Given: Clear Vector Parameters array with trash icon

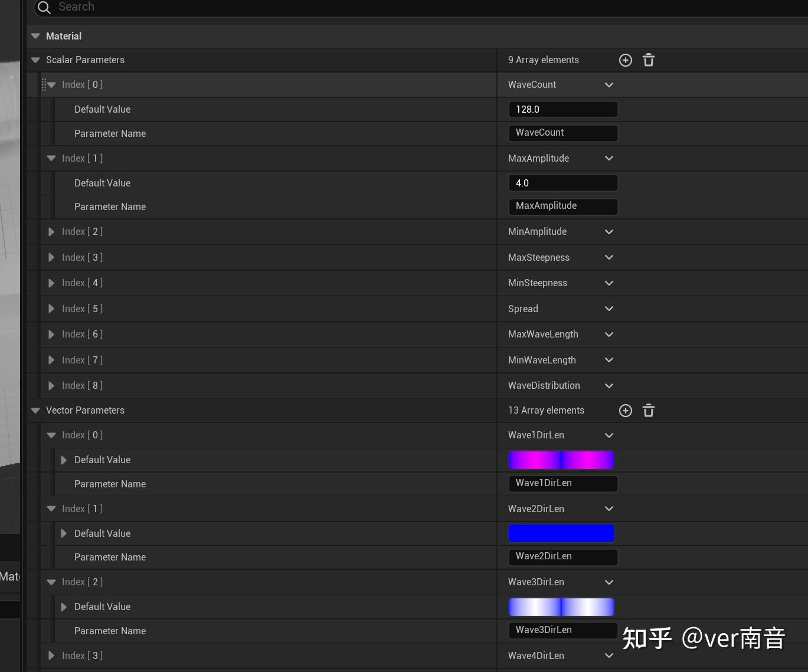Looking at the screenshot, I should point(649,411).
